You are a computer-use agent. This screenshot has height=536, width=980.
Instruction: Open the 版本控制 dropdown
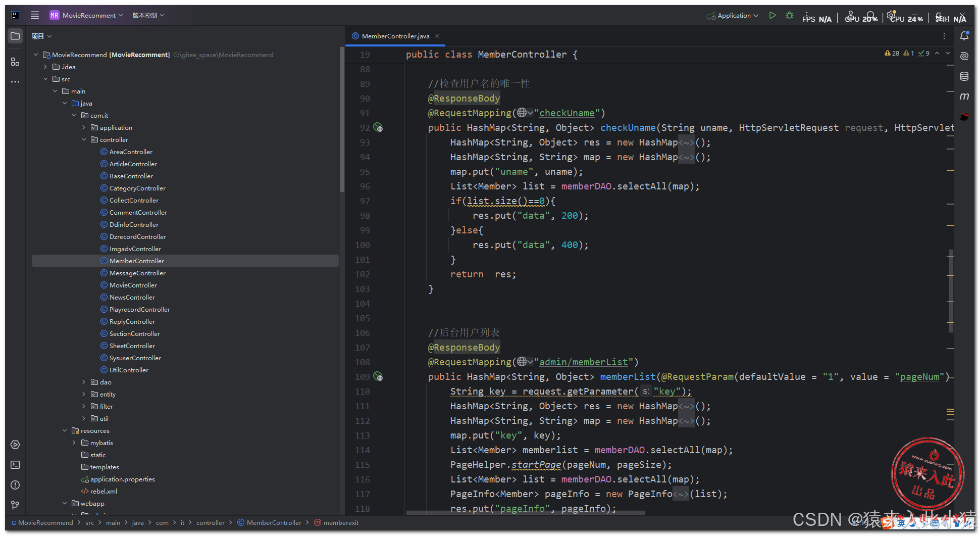(148, 15)
